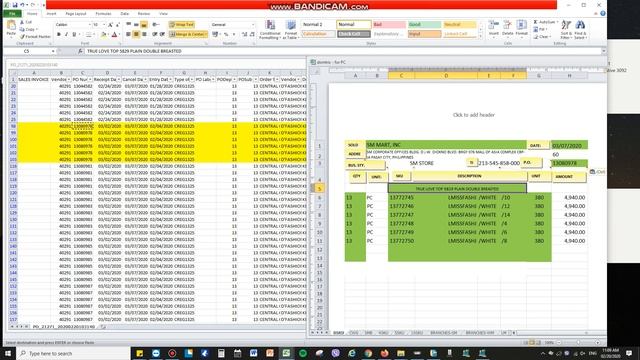This screenshot has height=360, width=640.
Task: Open Google Chrome from the taskbar
Action: point(368,353)
